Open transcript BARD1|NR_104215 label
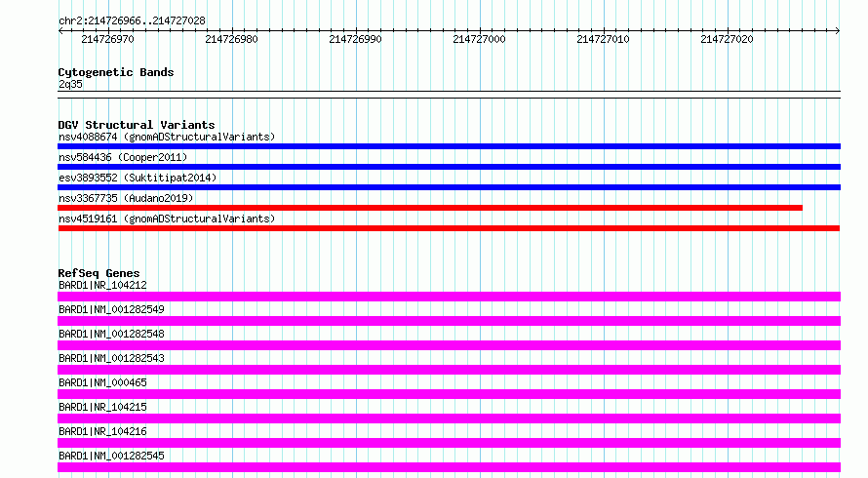Image resolution: width=868 pixels, height=478 pixels. coord(102,407)
